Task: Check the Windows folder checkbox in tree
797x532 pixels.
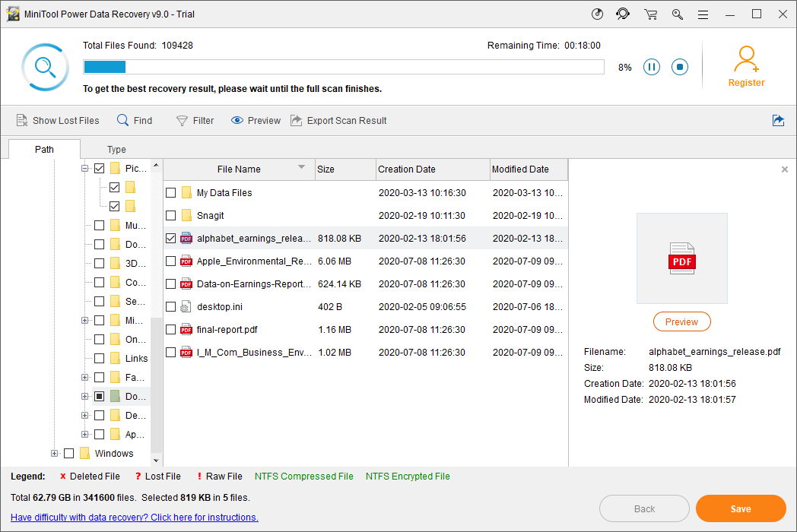Action: (x=69, y=453)
